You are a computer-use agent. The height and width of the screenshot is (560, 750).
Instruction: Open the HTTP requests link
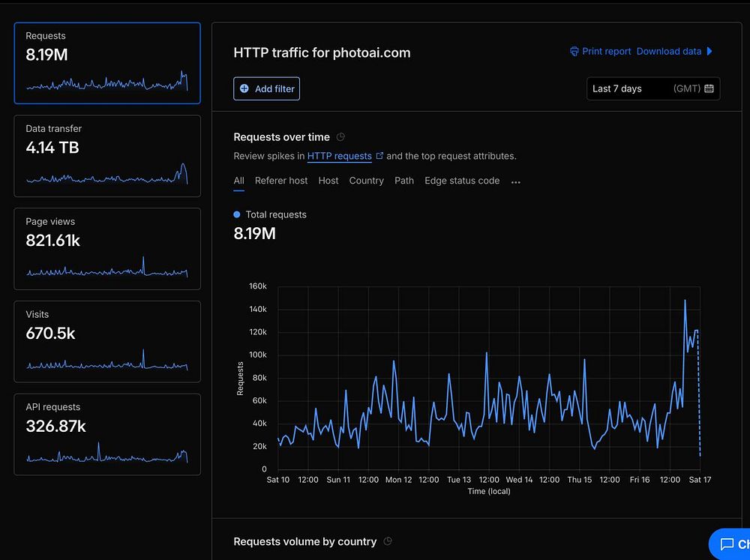click(x=339, y=156)
